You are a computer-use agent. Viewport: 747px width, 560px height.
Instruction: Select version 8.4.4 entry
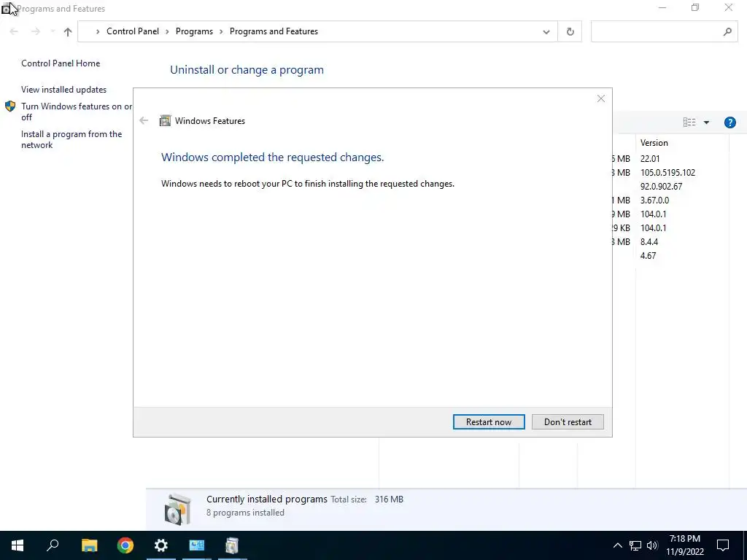coord(649,242)
